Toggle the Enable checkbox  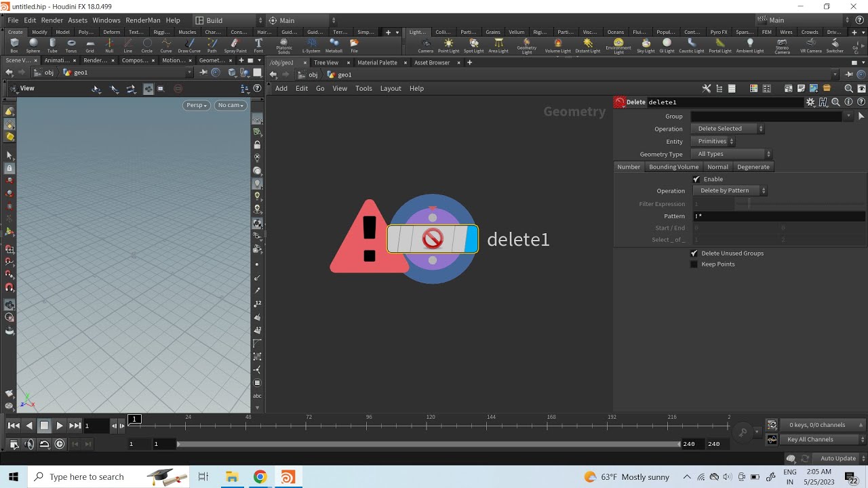click(x=696, y=179)
